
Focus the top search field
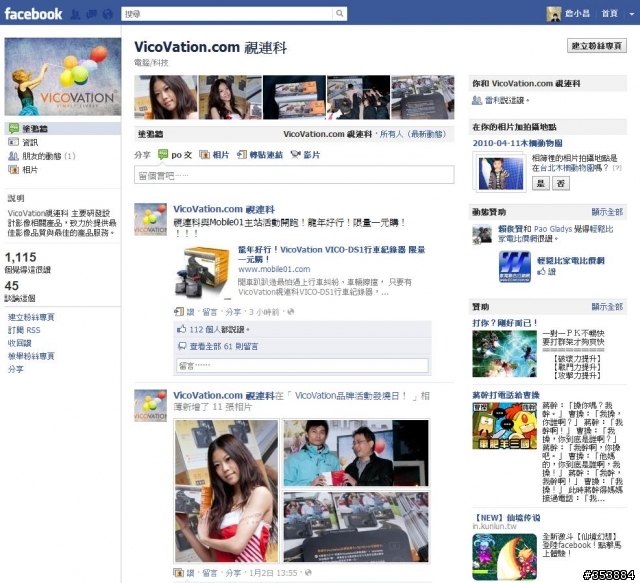227,13
